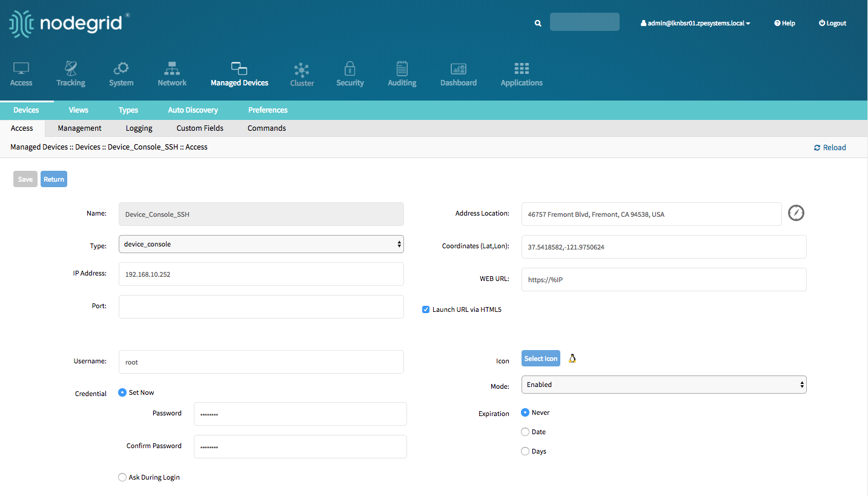
Task: Open the Mode dropdown showing Enabled
Action: 664,385
